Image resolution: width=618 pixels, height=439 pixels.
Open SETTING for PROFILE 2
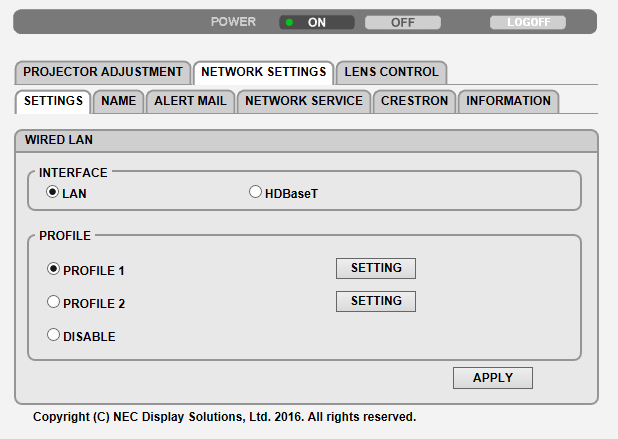pos(376,301)
